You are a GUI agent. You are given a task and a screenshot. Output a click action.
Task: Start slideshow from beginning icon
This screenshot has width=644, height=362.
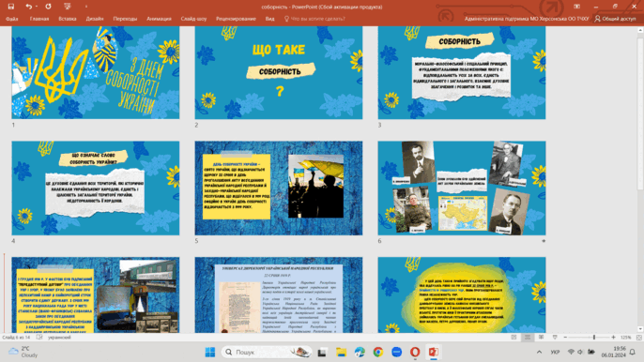tap(68, 7)
